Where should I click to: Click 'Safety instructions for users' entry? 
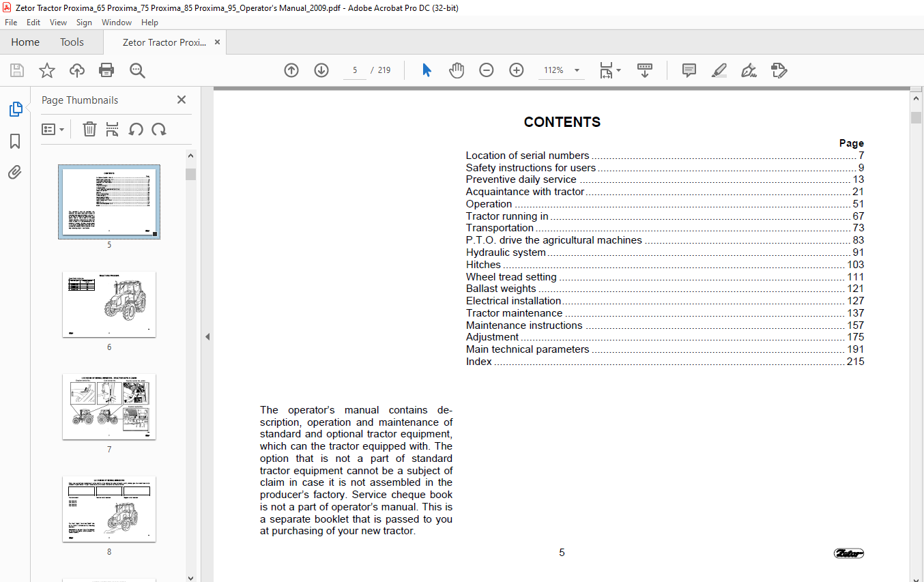pos(531,168)
